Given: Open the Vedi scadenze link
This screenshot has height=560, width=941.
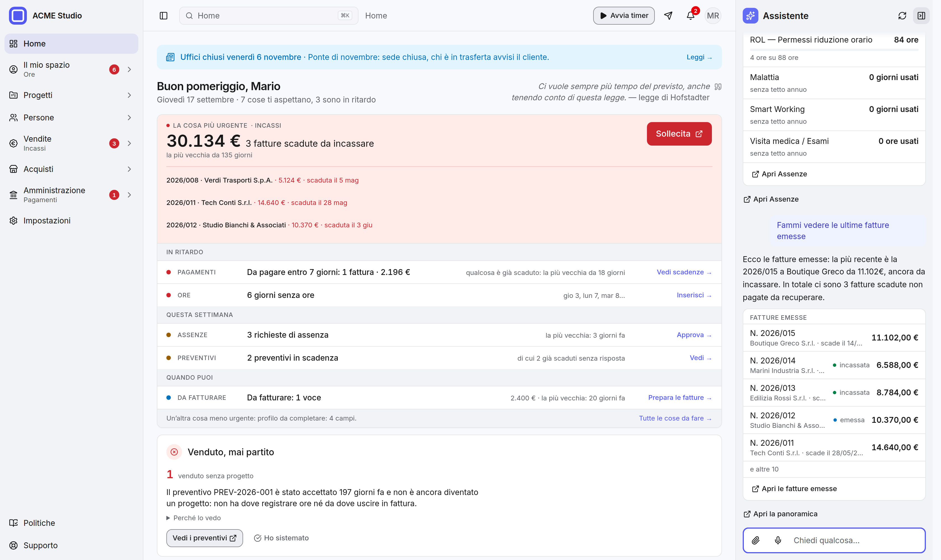Looking at the screenshot, I should coord(684,272).
